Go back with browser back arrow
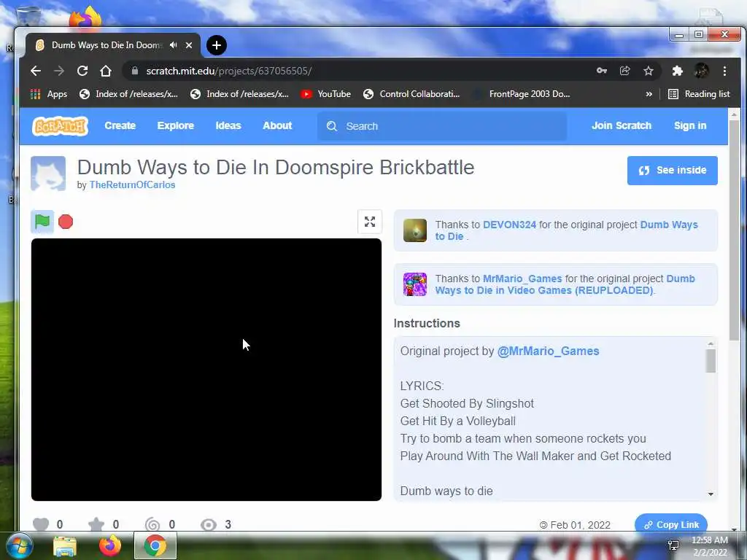Viewport: 747px width, 560px height. [x=36, y=71]
